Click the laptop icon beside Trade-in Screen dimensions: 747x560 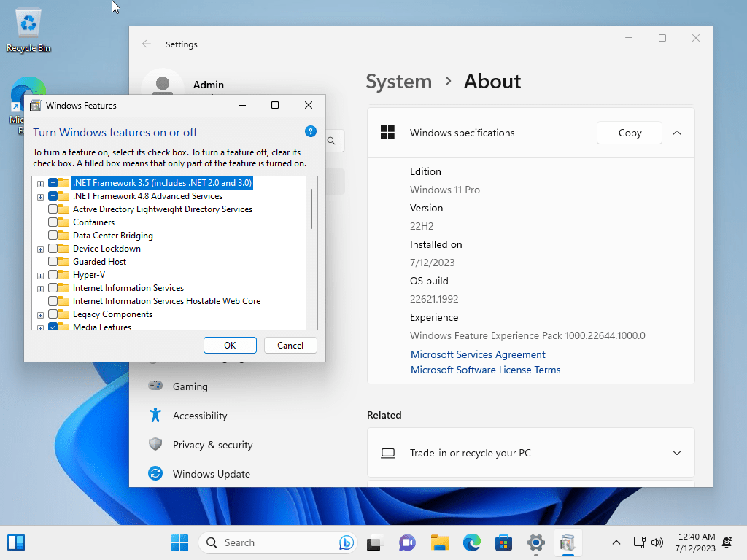pyautogui.click(x=388, y=453)
